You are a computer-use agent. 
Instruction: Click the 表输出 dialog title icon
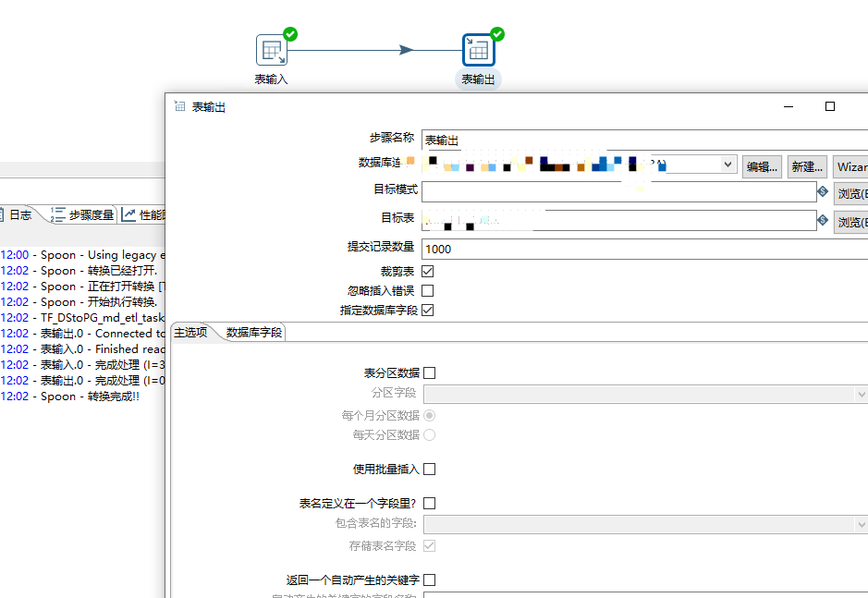click(x=180, y=105)
